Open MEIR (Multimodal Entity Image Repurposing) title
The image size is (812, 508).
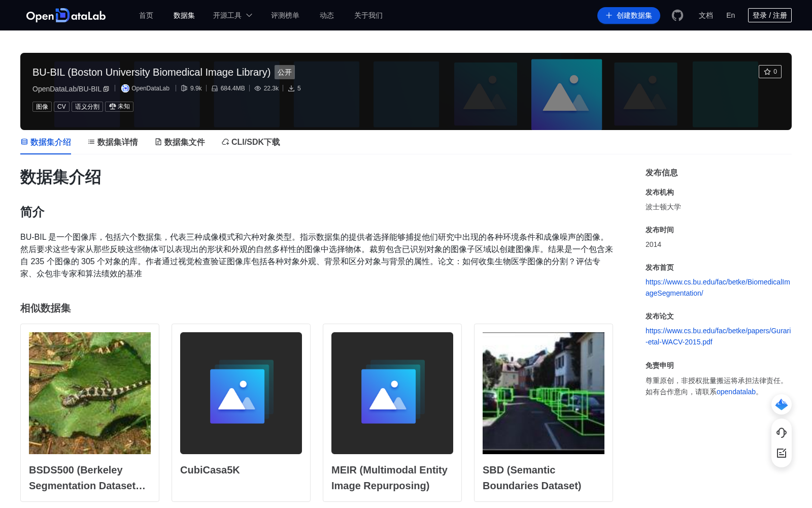[389, 478]
